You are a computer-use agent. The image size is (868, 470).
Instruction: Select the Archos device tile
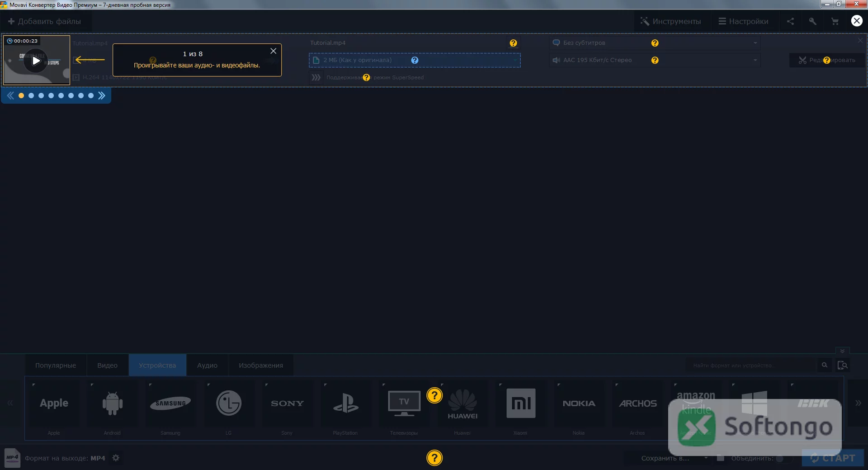pos(637,403)
